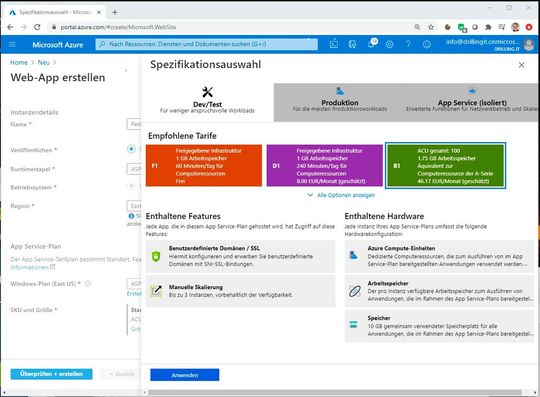Click the info icon next to Windows-Plan
Screen dimensions: 540x397
[x=88, y=284]
